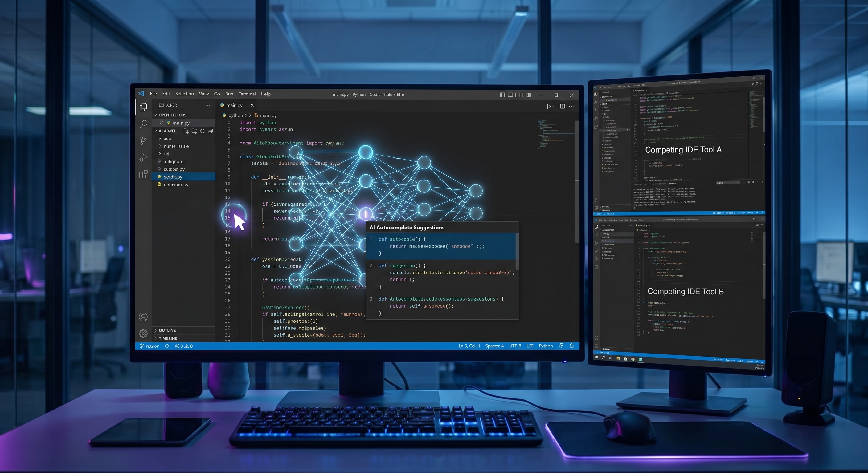Open the Selection menu
The height and width of the screenshot is (473, 868).
(x=184, y=94)
